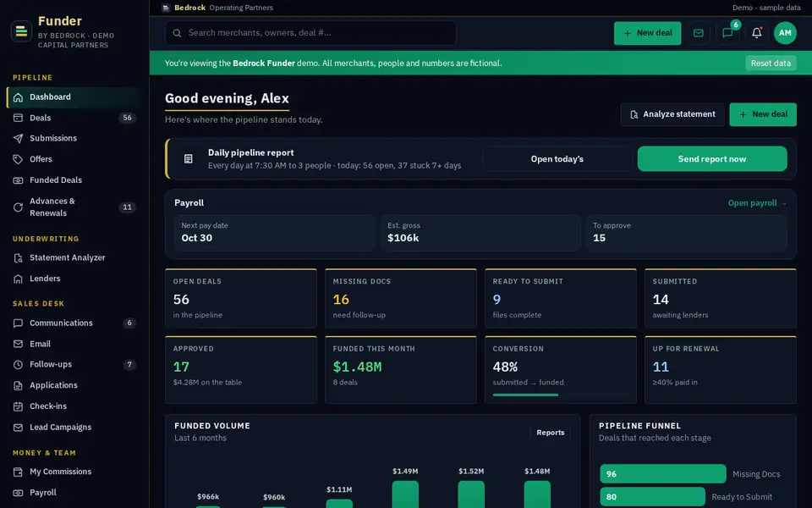This screenshot has width=812, height=508.
Task: Click the Funded Deals cash icon
Action: [x=18, y=180]
